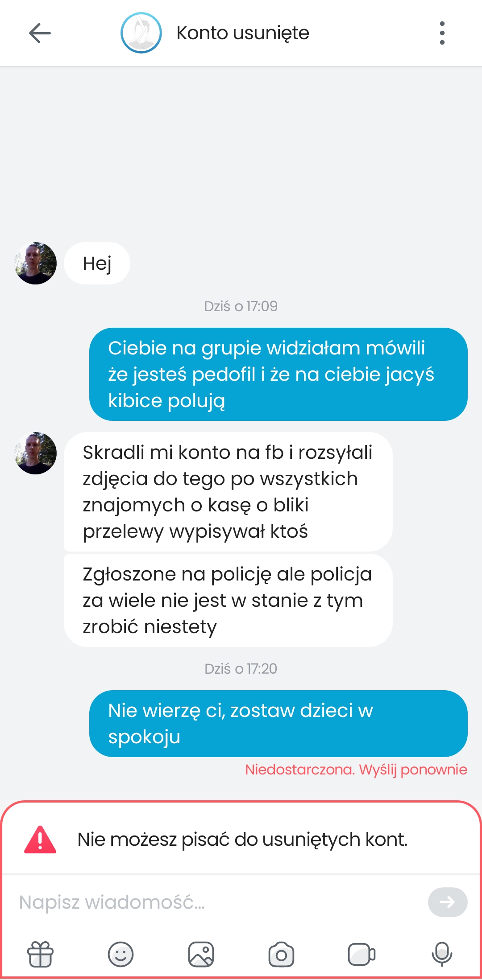Go back using the arrow icon
Viewport: 482px width, 980px height.
click(x=40, y=33)
